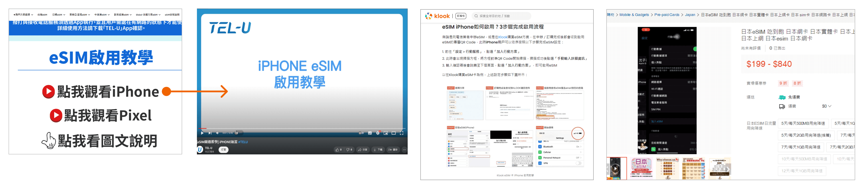Expand the 日韓eSIM dropdown
The width and height of the screenshot is (868, 187).
59,15
